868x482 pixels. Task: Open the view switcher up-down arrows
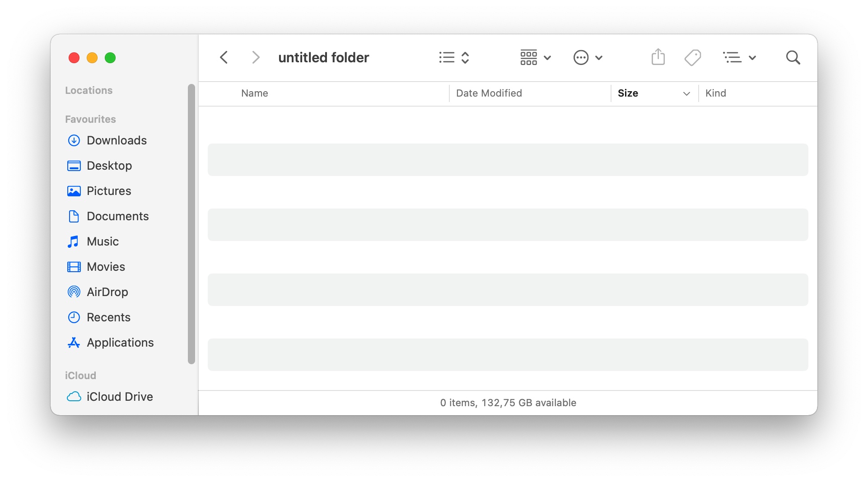465,57
